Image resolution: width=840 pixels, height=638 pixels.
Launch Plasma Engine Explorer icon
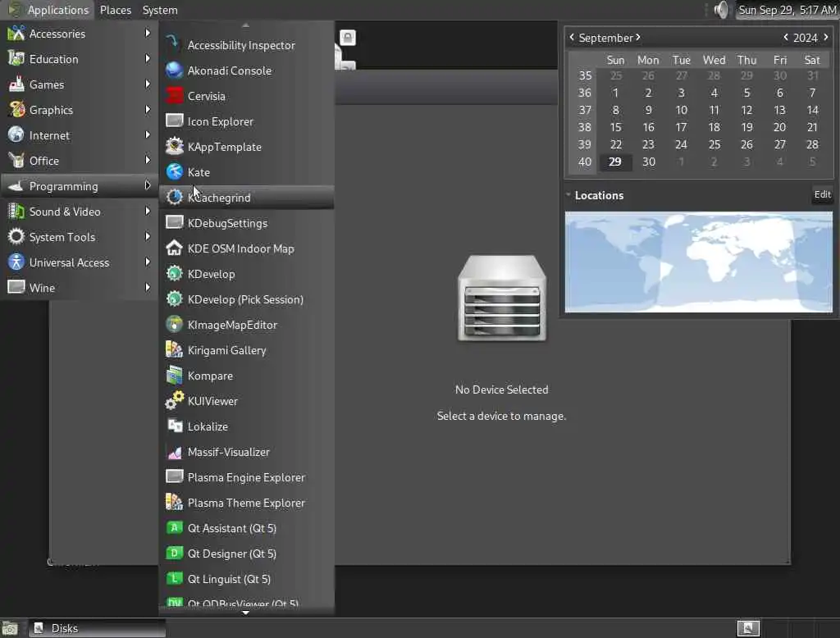tap(174, 476)
